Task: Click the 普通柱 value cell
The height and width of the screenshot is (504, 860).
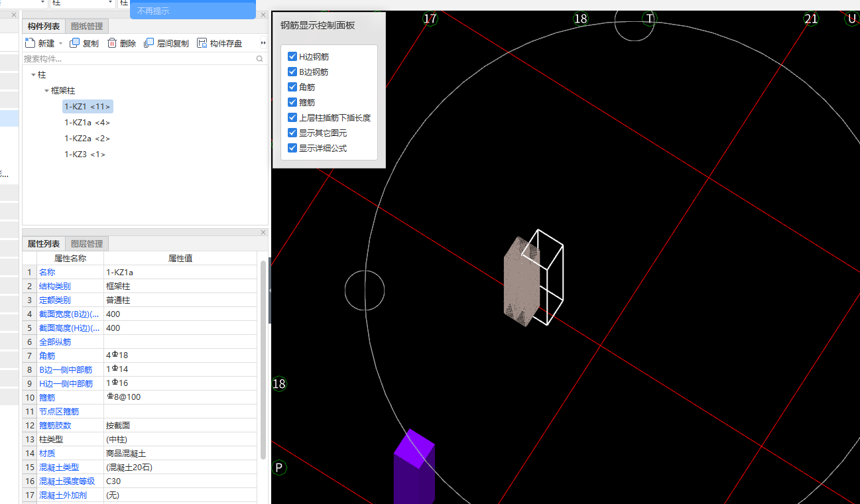Action: (x=180, y=300)
